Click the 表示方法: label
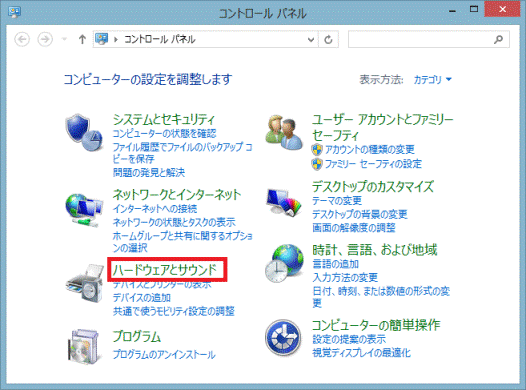The width and height of the screenshot is (526, 390). [381, 79]
